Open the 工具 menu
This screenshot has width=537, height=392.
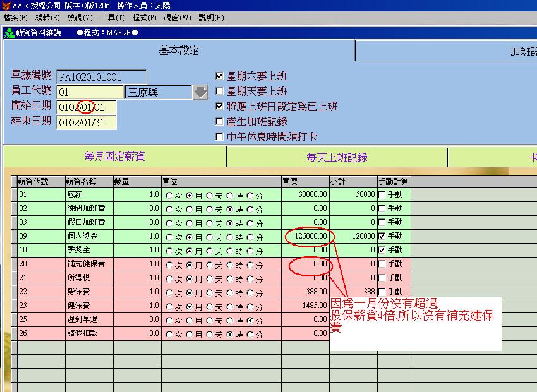pyautogui.click(x=112, y=18)
